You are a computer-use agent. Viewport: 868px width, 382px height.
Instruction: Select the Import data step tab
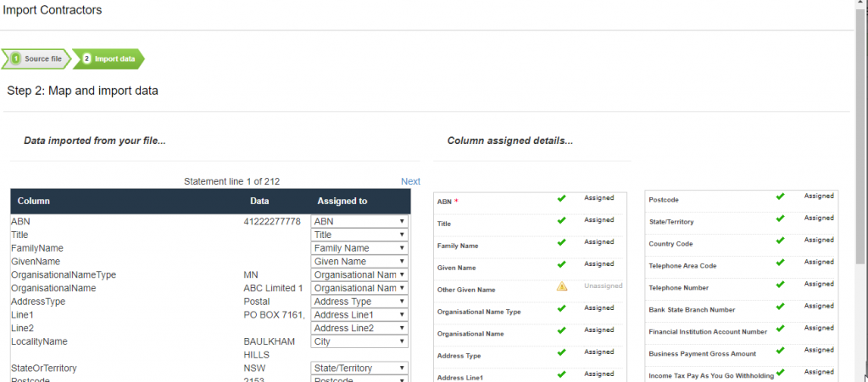point(109,58)
